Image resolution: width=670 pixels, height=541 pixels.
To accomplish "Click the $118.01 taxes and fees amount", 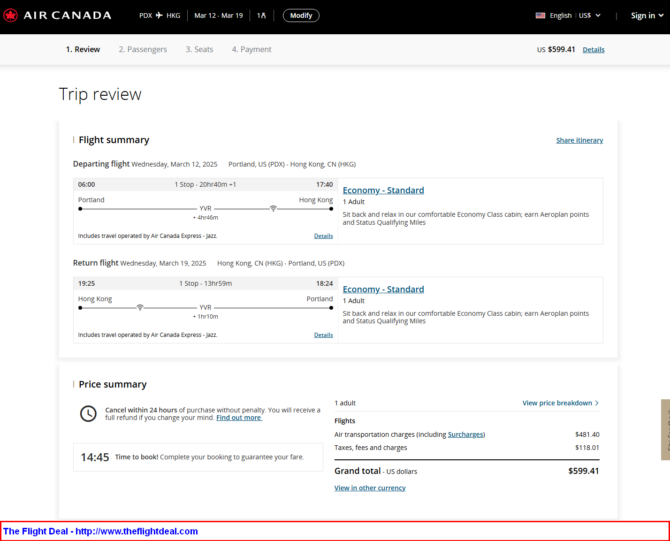I will 587,448.
